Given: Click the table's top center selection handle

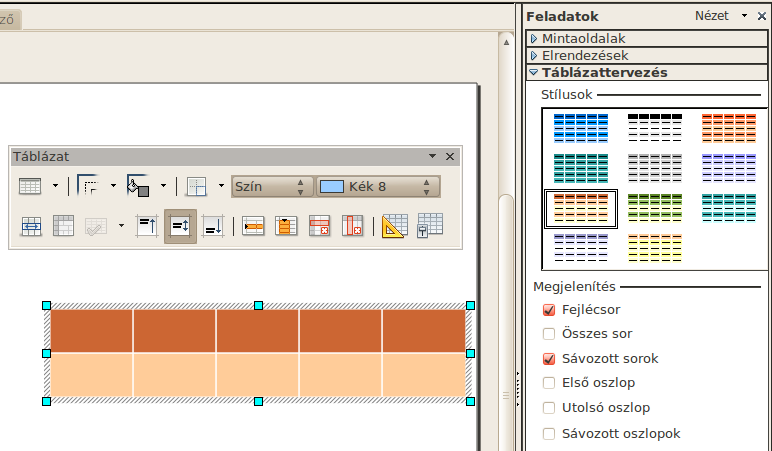Looking at the screenshot, I should (x=258, y=306).
